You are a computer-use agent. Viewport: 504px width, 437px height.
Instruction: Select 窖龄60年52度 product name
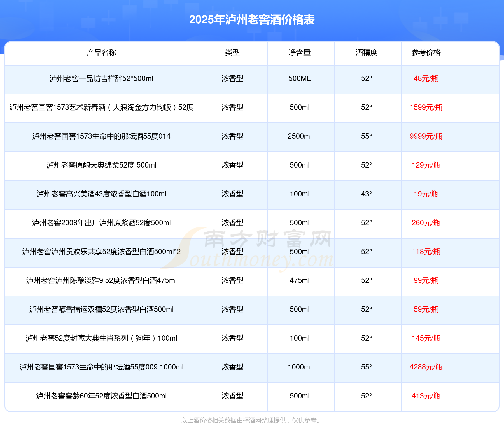point(101,396)
